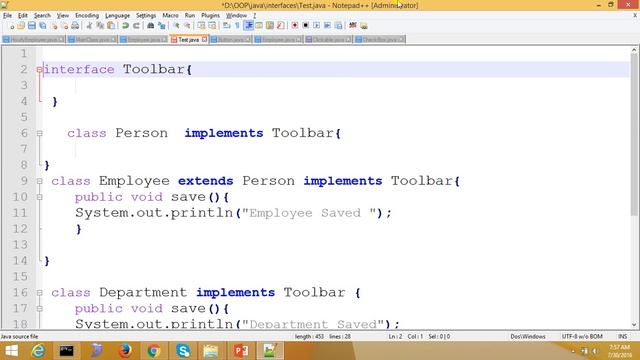Click the last plugin icon on toolbar
The width and height of the screenshot is (640, 360).
(x=364, y=26)
